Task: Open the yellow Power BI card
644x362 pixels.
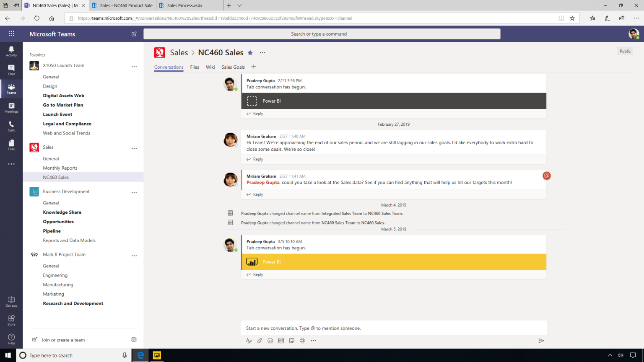Action: [394, 262]
